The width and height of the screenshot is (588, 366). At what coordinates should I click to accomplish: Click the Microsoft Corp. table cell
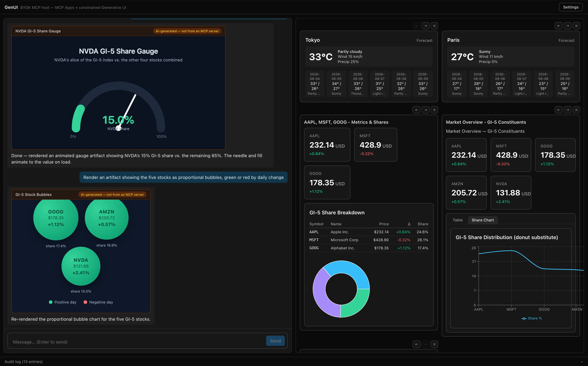345,240
